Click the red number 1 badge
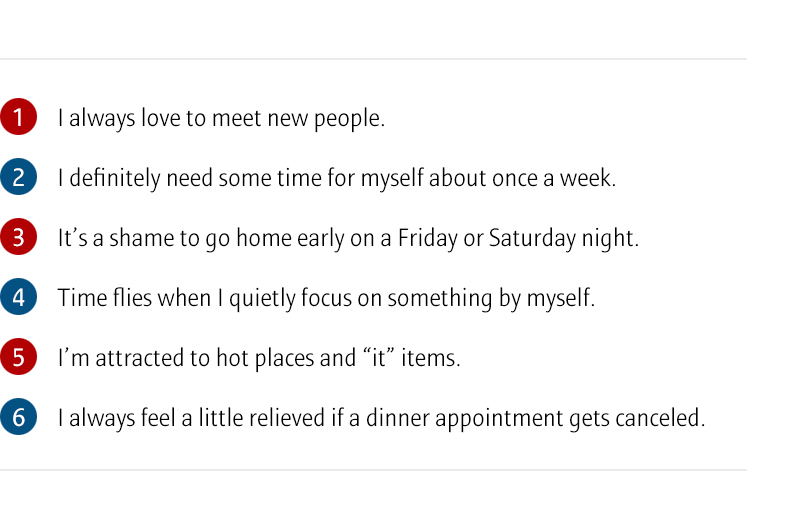Viewport: 792px width, 520px height. point(18,117)
